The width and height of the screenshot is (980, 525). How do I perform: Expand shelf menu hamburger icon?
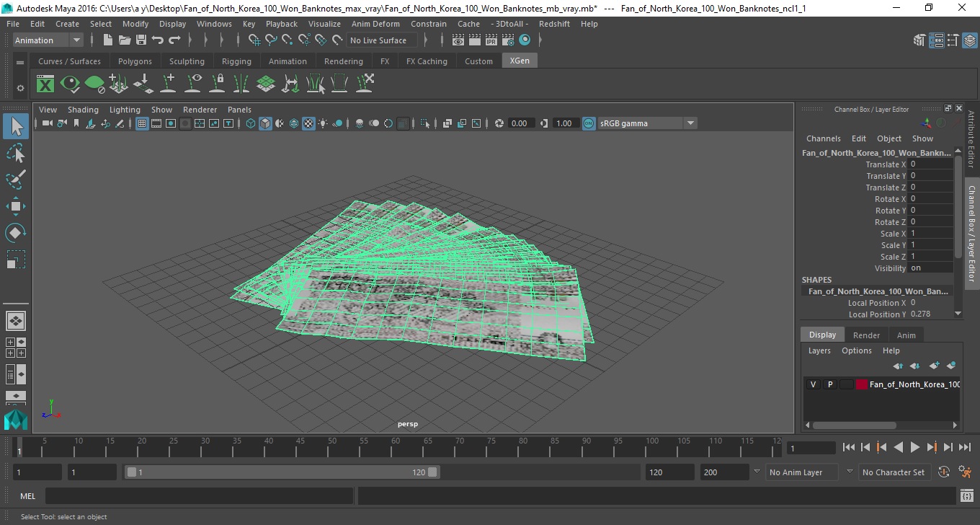pyautogui.click(x=20, y=63)
